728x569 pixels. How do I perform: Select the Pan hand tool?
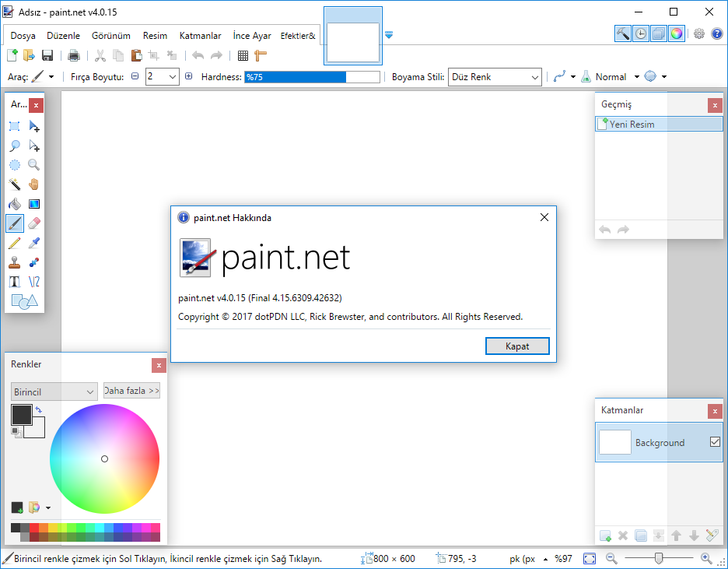tap(34, 184)
